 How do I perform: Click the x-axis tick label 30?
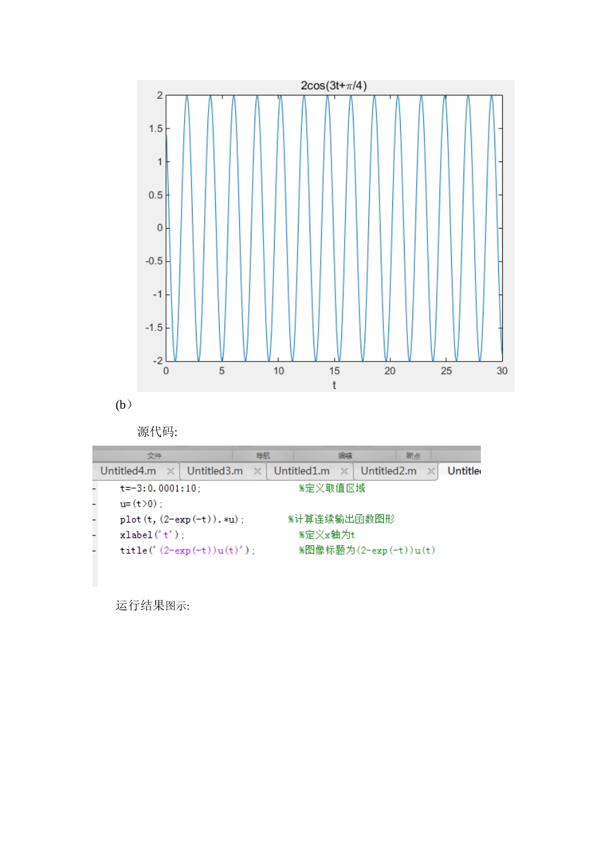[x=502, y=371]
